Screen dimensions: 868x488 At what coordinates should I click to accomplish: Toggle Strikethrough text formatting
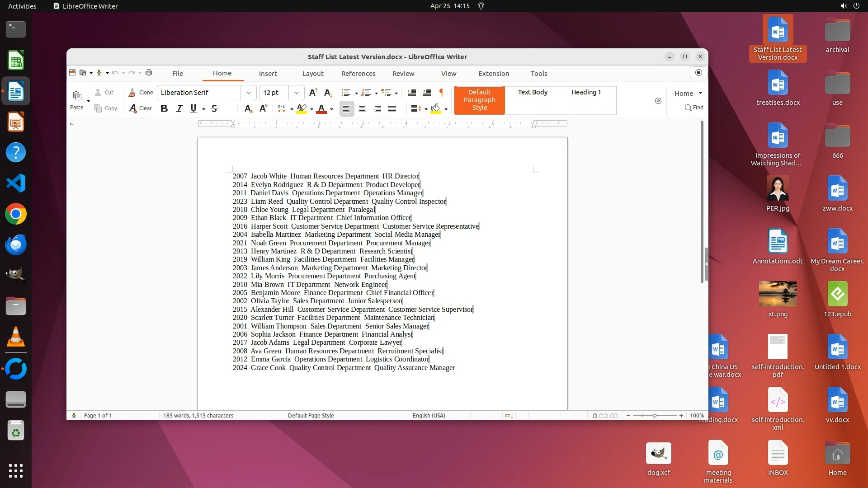point(214,108)
